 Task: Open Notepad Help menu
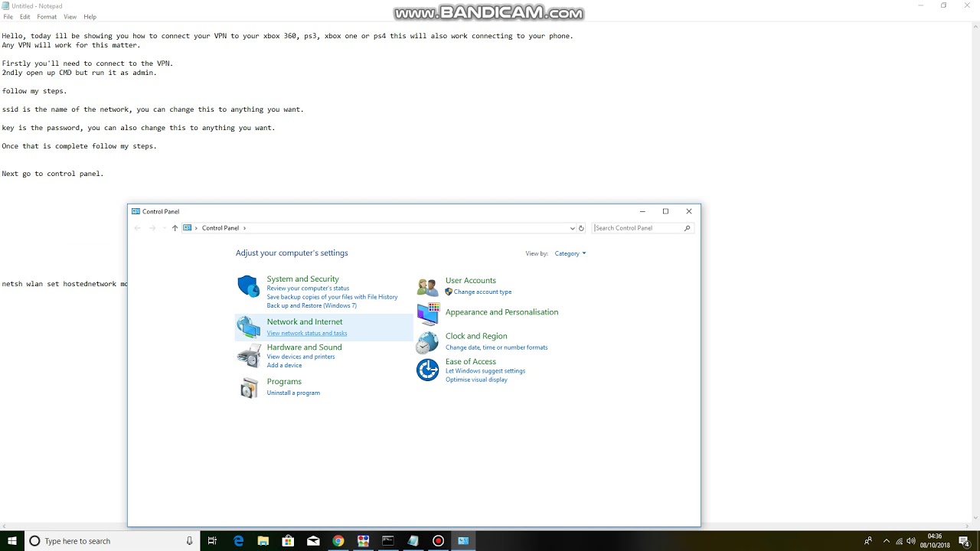point(90,17)
